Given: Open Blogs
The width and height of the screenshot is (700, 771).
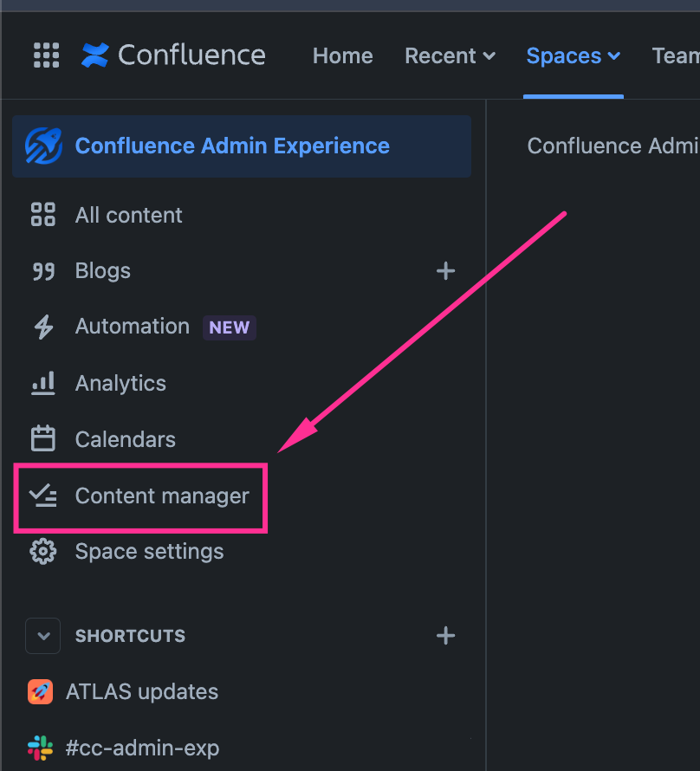Looking at the screenshot, I should [x=103, y=270].
